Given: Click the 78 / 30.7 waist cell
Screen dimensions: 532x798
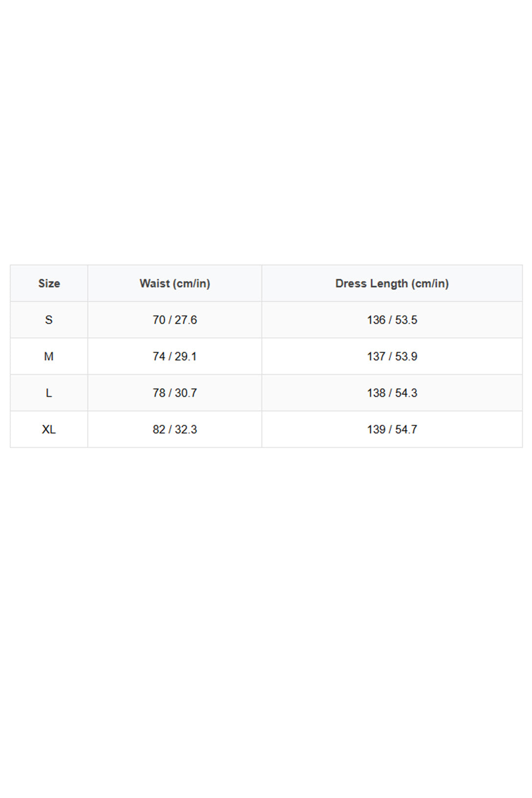Looking at the screenshot, I should (x=175, y=393).
